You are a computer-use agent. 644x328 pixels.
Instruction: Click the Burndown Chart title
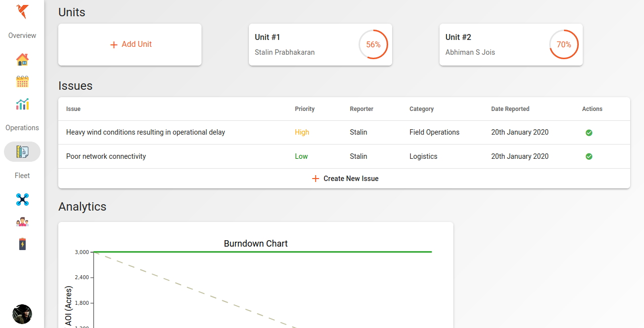[256, 244]
